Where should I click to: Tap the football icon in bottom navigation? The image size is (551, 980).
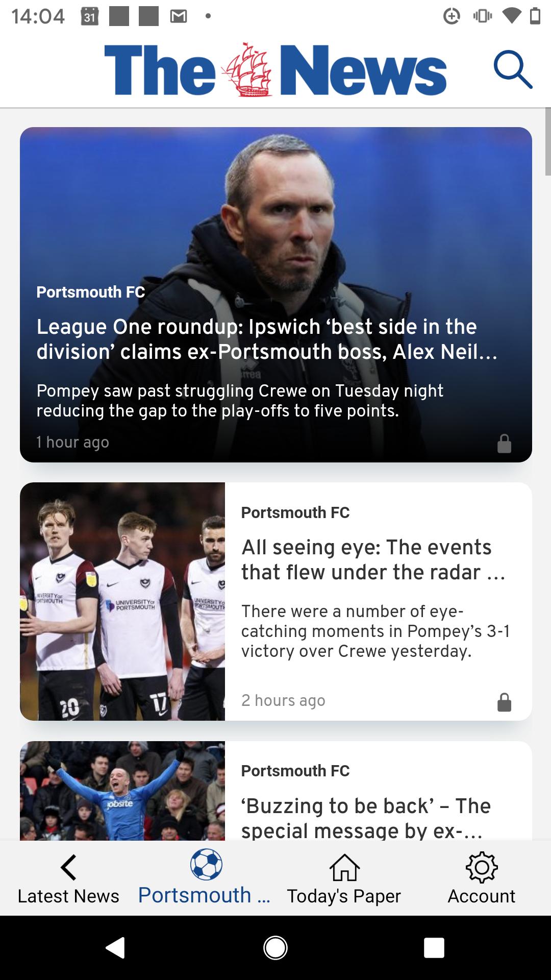coord(206,864)
